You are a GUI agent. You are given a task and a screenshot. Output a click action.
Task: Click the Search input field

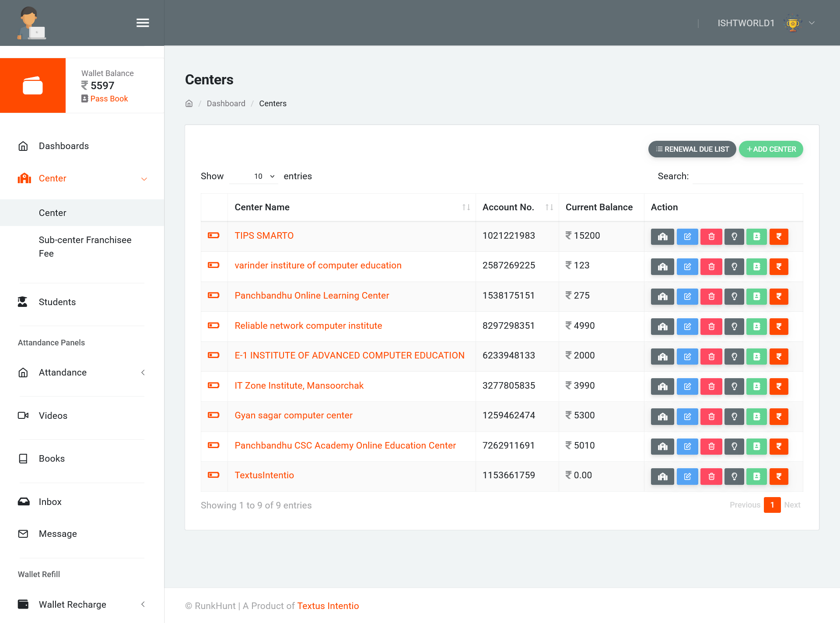[748, 176]
